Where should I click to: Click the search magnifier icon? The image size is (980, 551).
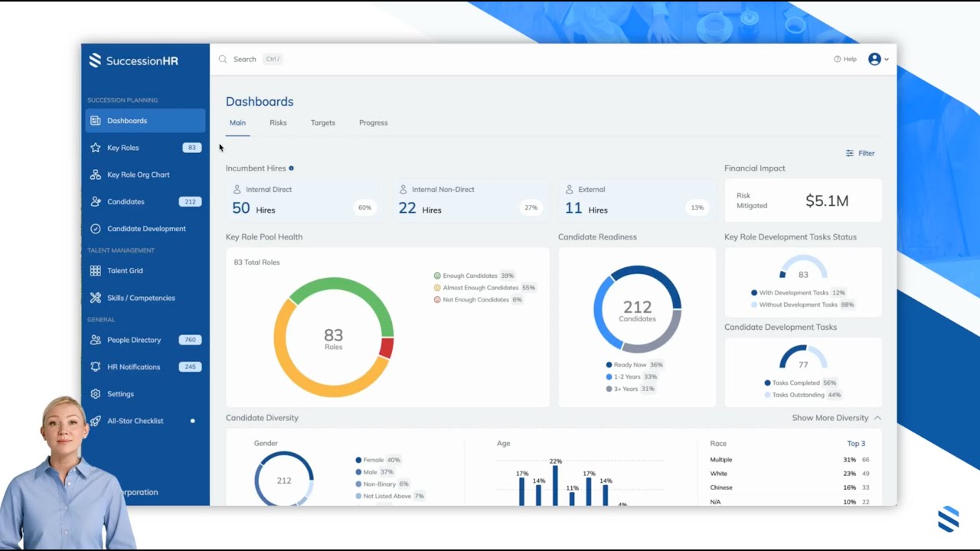click(x=223, y=59)
